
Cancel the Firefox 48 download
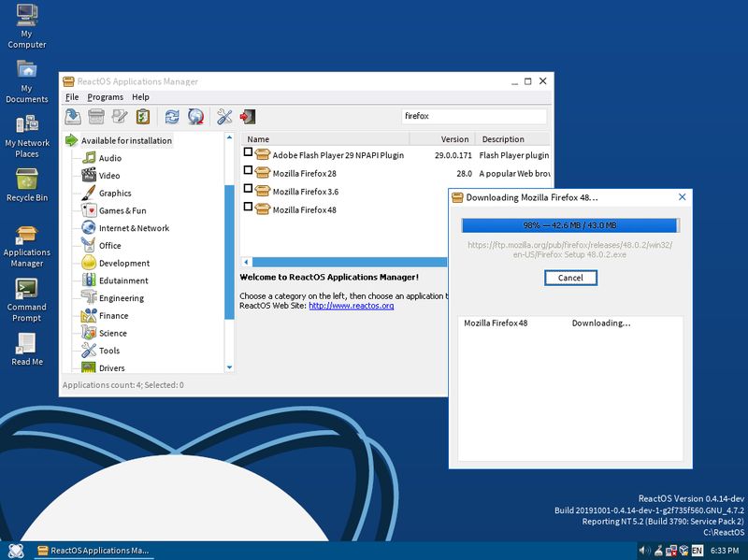[x=570, y=278]
